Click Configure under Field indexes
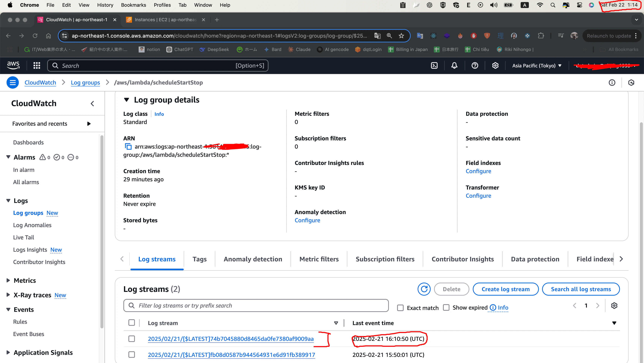644x363 pixels. tap(478, 171)
